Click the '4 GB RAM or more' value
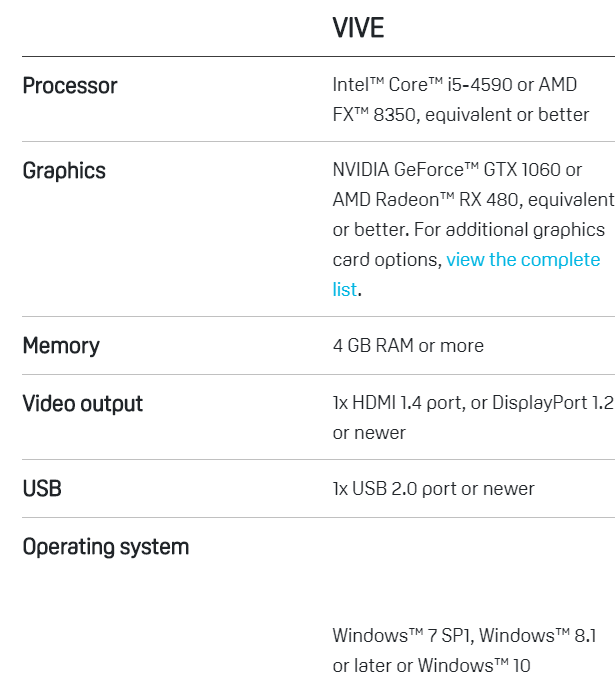This screenshot has height=696, width=615. click(408, 346)
